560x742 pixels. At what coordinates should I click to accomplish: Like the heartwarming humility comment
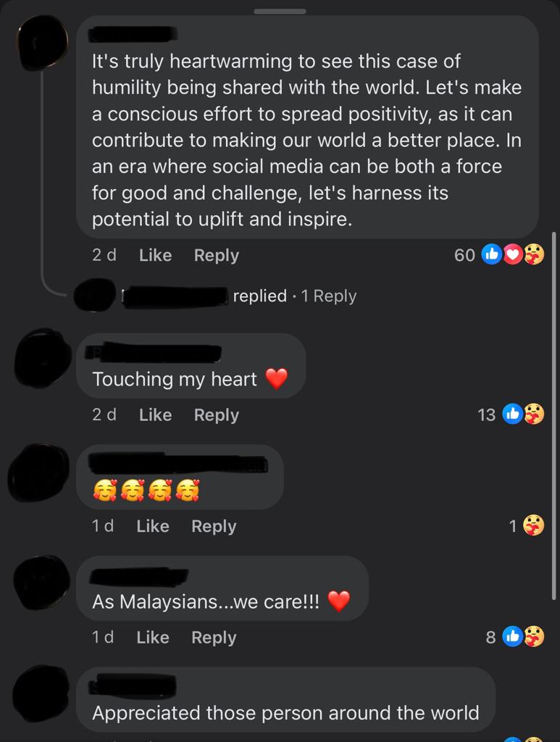coord(155,255)
